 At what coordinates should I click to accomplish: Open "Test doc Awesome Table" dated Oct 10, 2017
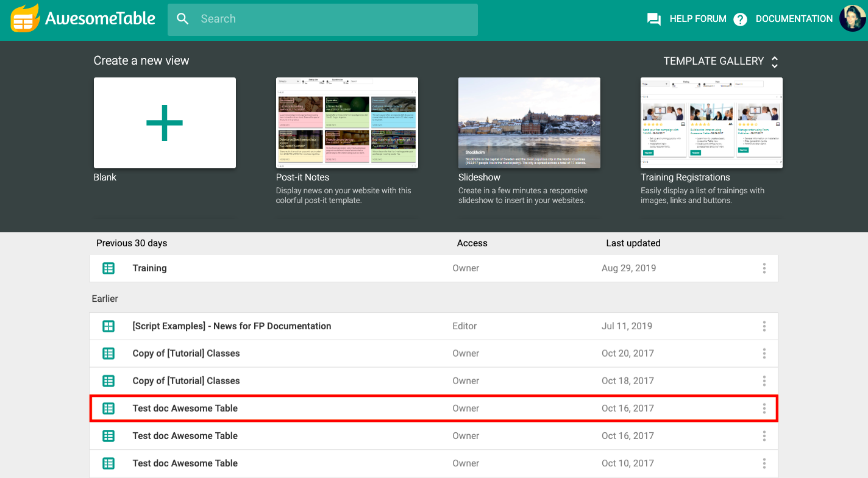185,463
